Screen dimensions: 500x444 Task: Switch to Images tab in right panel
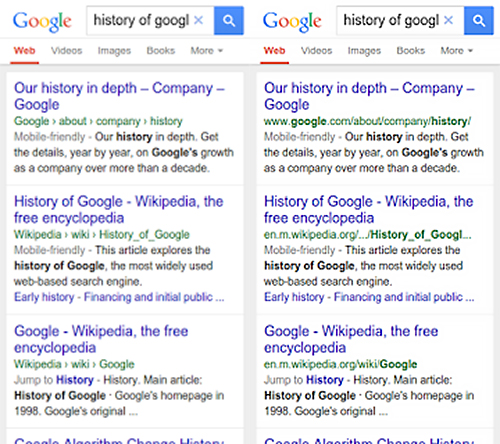(x=364, y=51)
